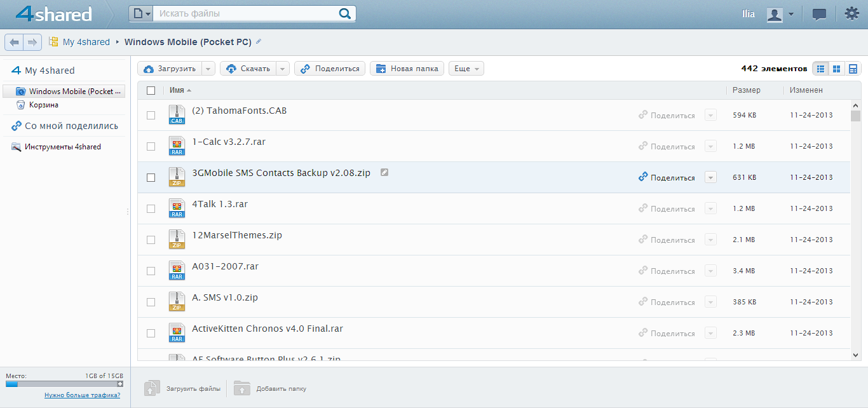Screen dimensions: 868x408
Task: Expand the Загрузить dropdown arrow
Action: click(208, 69)
